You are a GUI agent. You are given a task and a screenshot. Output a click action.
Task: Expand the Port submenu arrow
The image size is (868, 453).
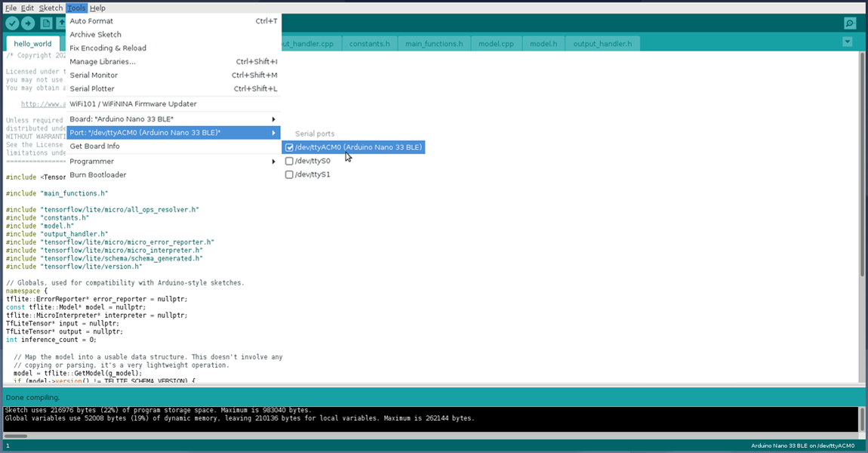[x=273, y=132]
